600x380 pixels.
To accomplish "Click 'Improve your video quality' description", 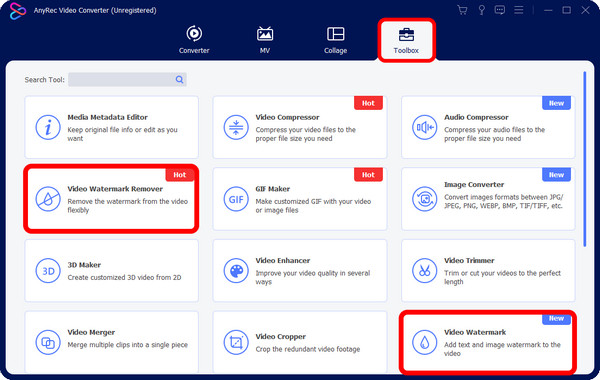I will (x=313, y=277).
